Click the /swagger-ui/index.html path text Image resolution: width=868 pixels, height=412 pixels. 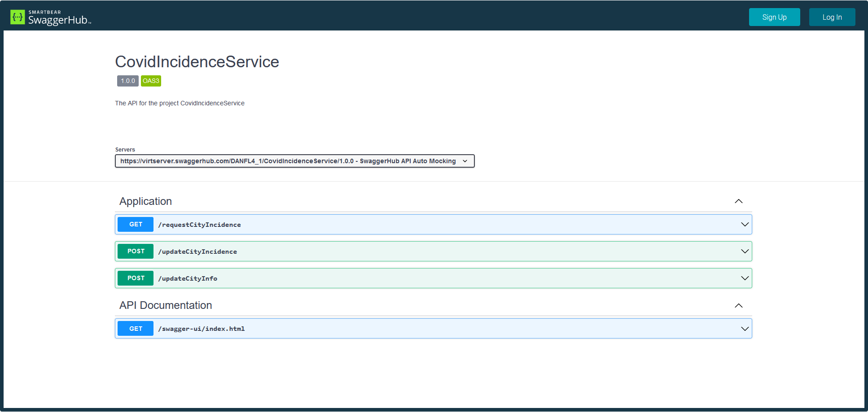[x=202, y=329]
